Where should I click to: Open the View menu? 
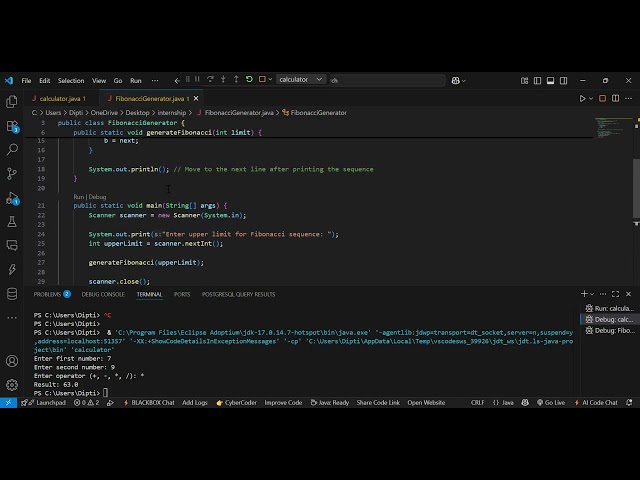[x=99, y=81]
